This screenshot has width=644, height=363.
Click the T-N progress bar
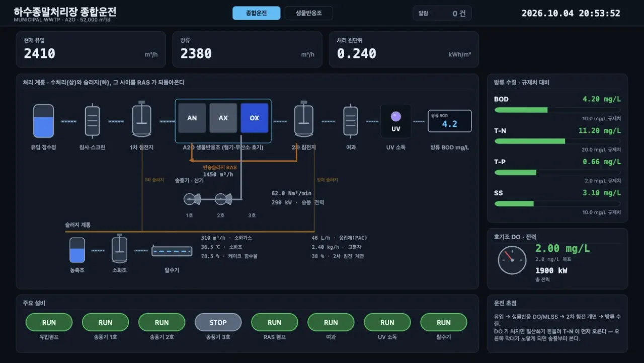557,141
